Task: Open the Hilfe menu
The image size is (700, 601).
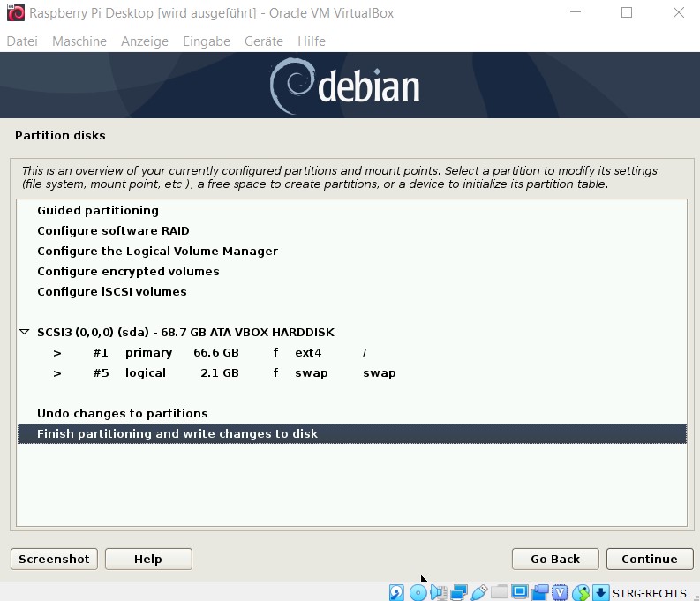Action: coord(312,41)
